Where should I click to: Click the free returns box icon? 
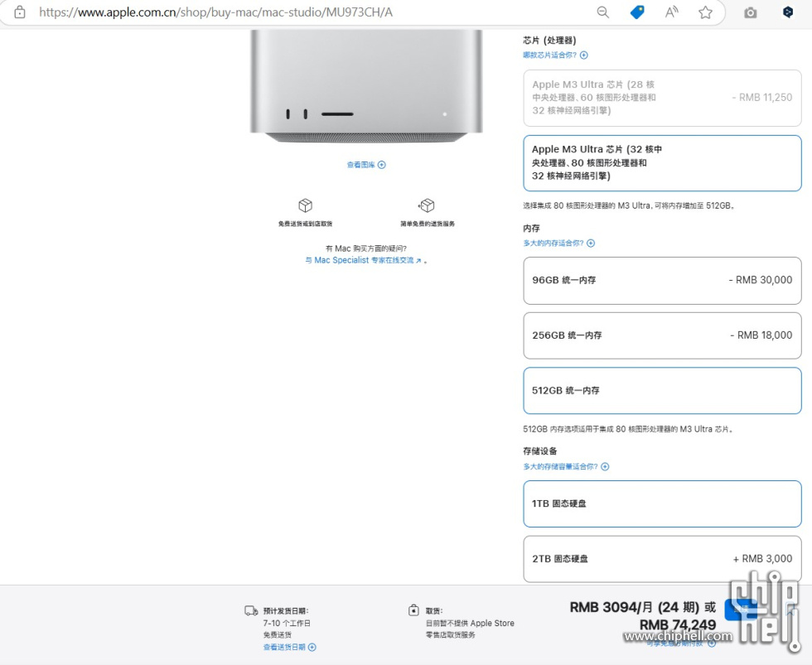coord(427,205)
